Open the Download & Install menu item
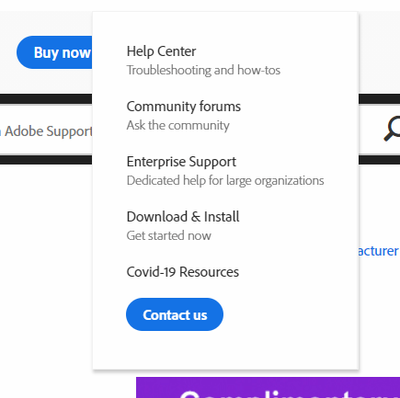This screenshot has width=400, height=398. click(183, 217)
